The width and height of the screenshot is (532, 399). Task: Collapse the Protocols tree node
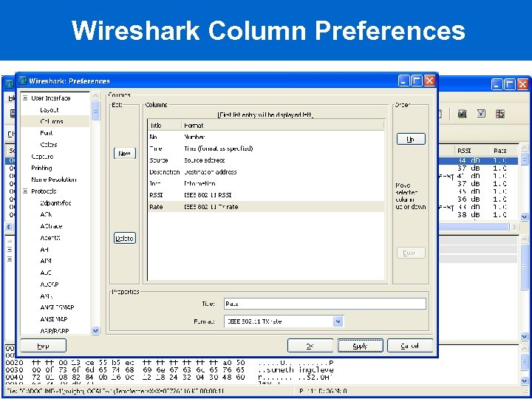25,191
